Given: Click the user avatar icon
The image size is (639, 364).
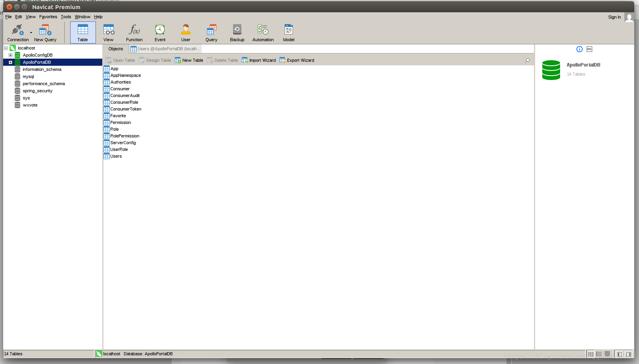Looking at the screenshot, I should point(629,17).
